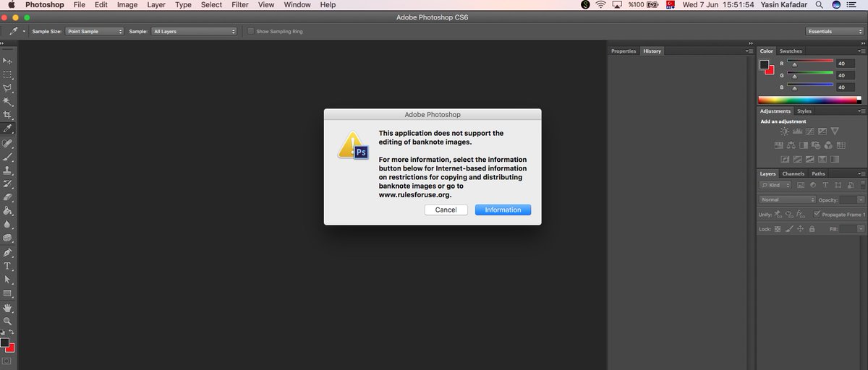Pick a color from the spectrum ramp
This screenshot has height=370, width=868.
click(x=809, y=100)
